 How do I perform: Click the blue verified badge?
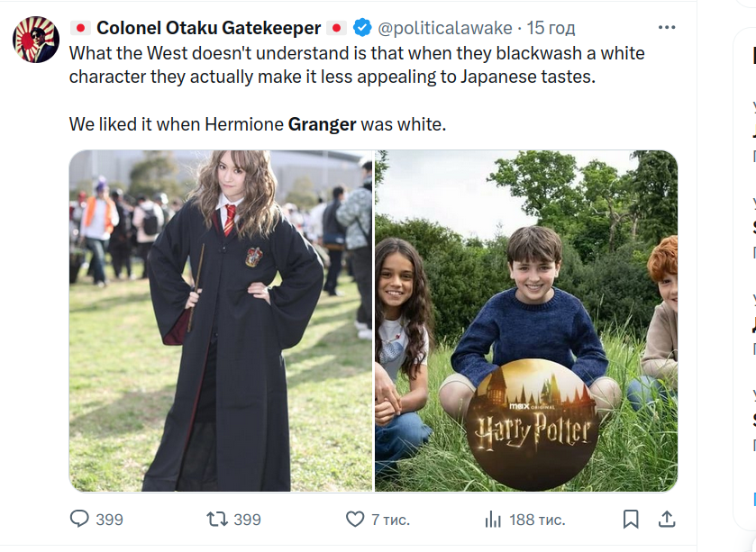click(362, 28)
